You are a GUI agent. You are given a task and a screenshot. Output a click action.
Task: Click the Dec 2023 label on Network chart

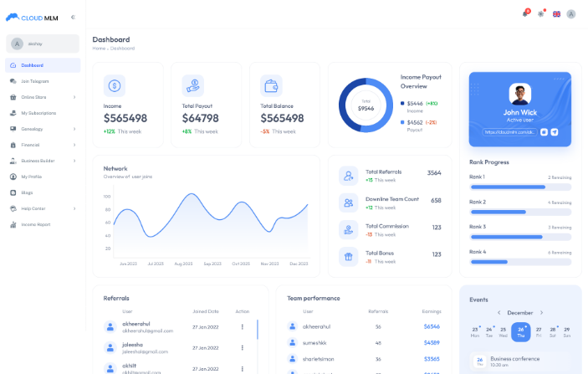[299, 264]
